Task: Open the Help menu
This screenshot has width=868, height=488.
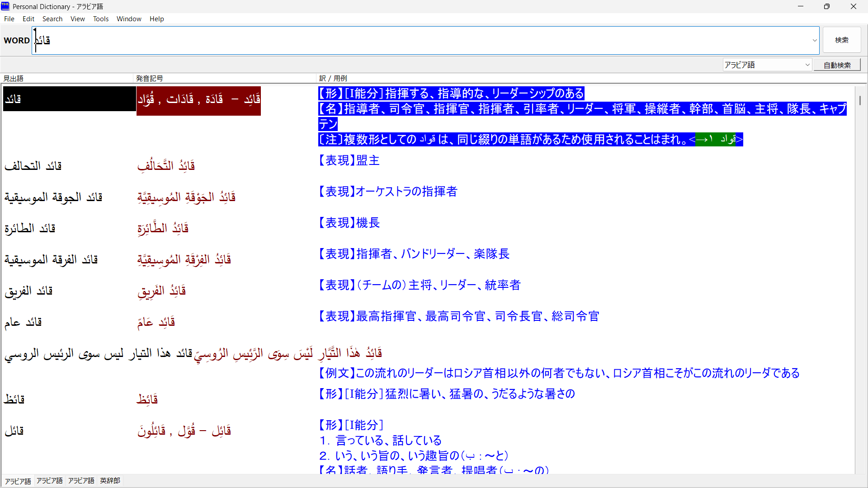Action: pyautogui.click(x=156, y=19)
